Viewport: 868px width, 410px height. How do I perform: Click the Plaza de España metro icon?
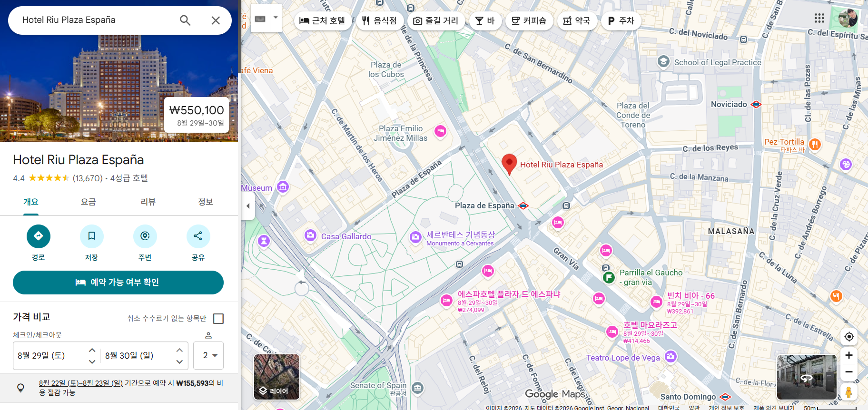(523, 206)
